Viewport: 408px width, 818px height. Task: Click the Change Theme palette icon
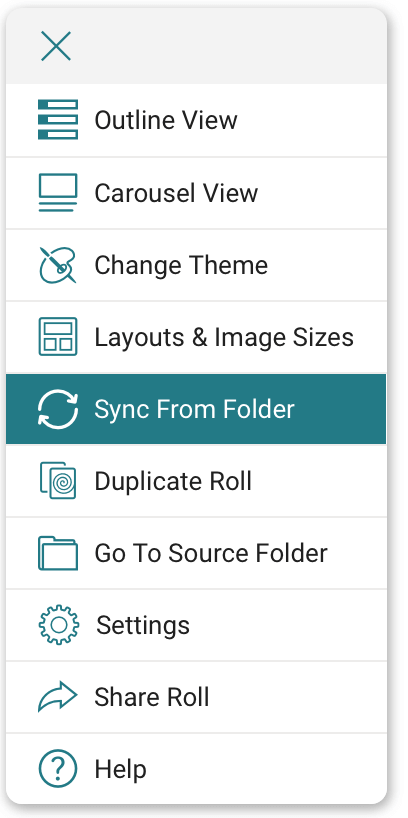pyautogui.click(x=58, y=265)
